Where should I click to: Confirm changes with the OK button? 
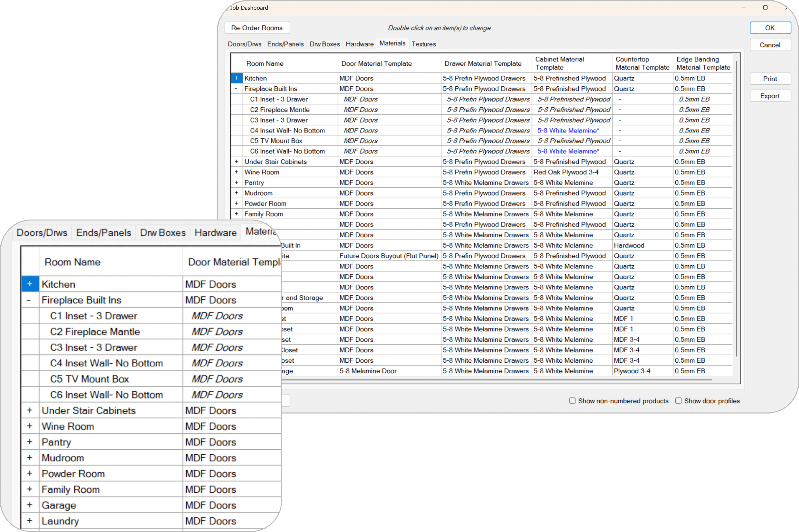[x=770, y=28]
